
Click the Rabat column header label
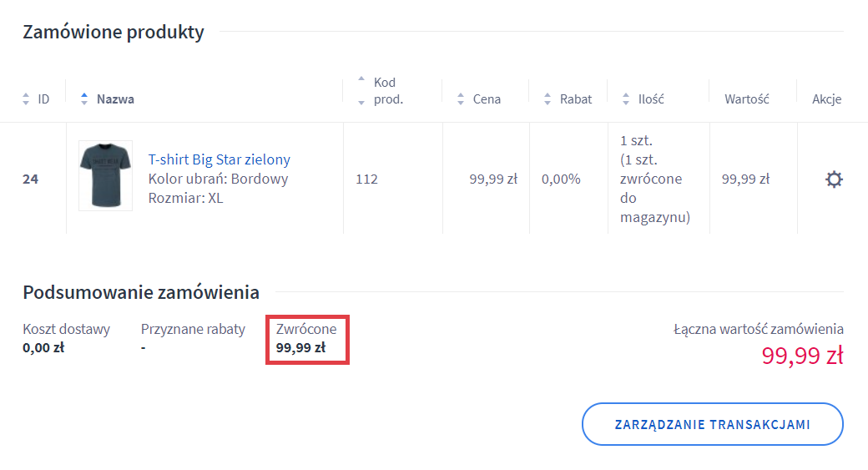(x=576, y=99)
